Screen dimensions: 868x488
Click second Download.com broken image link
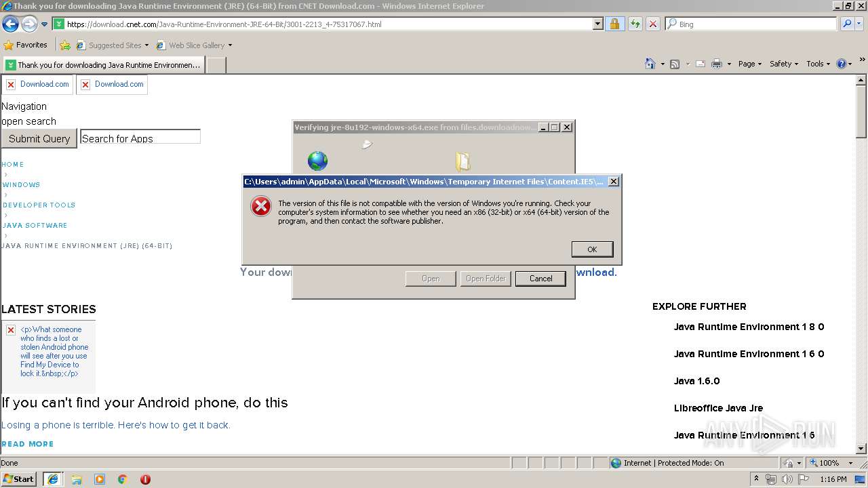tap(112, 84)
